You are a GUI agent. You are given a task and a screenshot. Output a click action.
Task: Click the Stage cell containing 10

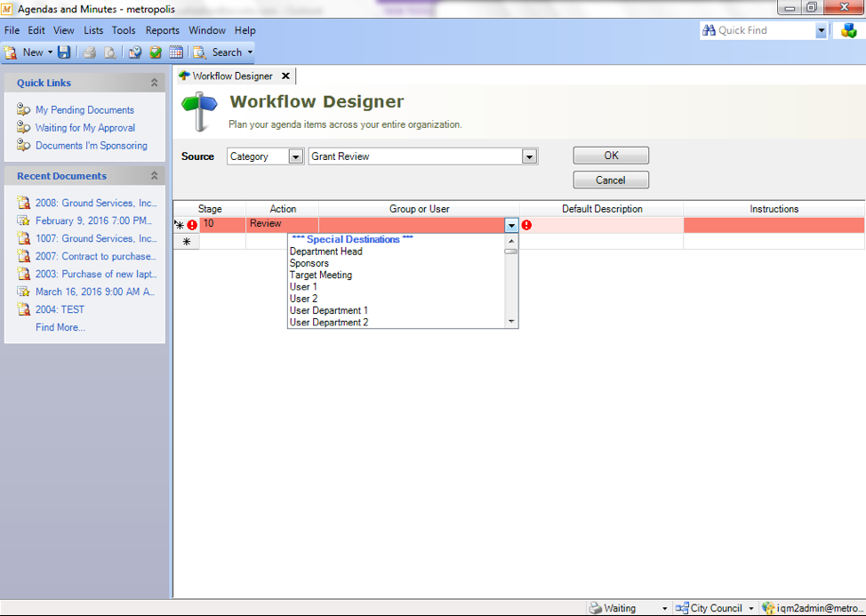(222, 225)
